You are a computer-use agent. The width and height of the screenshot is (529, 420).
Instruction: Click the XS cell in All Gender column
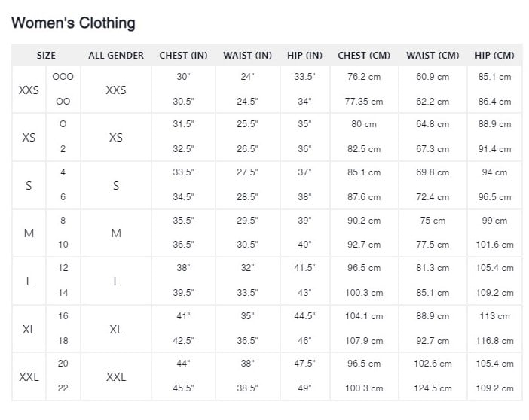click(x=116, y=138)
